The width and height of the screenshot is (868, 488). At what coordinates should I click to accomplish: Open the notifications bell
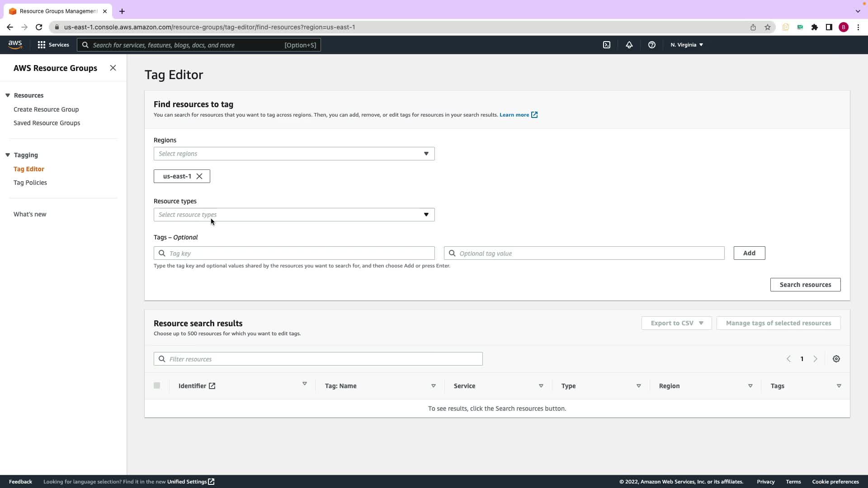pos(629,45)
